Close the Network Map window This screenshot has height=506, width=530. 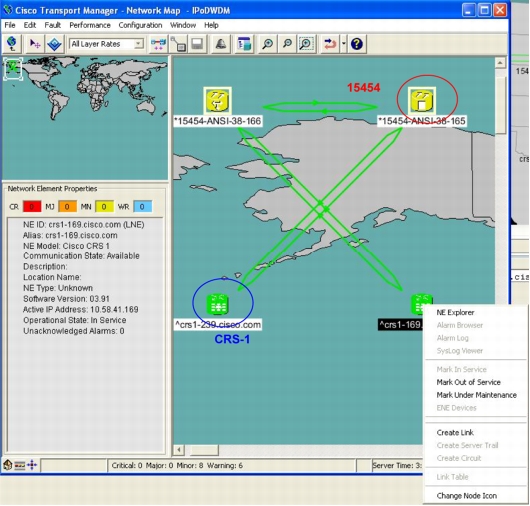coord(500,10)
